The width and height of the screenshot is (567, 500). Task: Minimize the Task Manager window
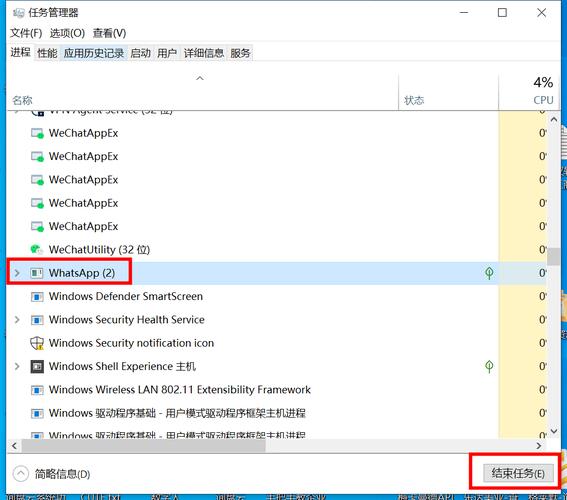[x=464, y=13]
